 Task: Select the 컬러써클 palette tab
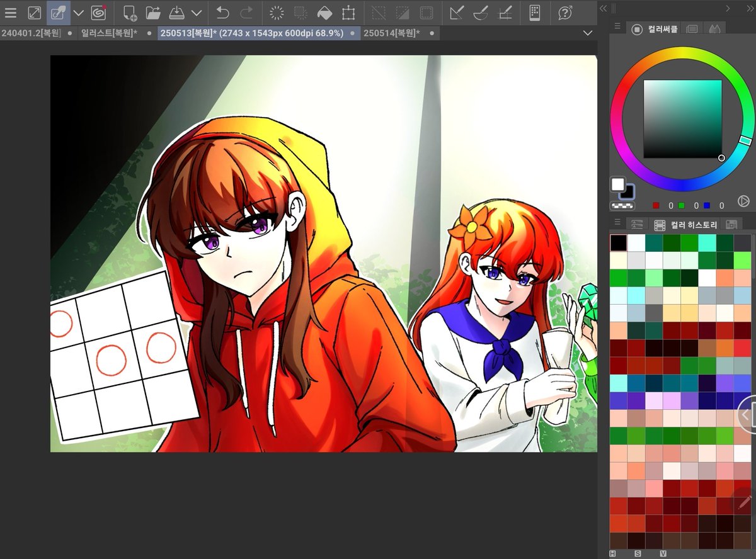tap(655, 28)
